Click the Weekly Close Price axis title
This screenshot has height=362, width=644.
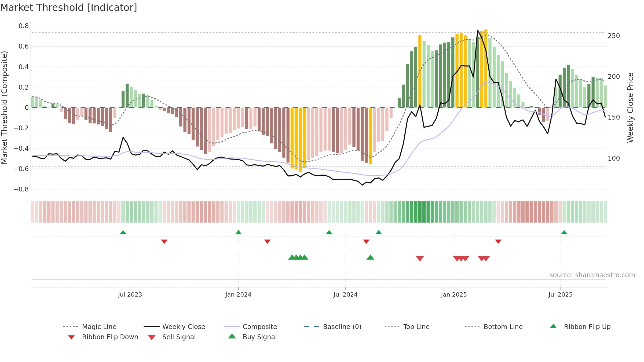click(x=630, y=108)
